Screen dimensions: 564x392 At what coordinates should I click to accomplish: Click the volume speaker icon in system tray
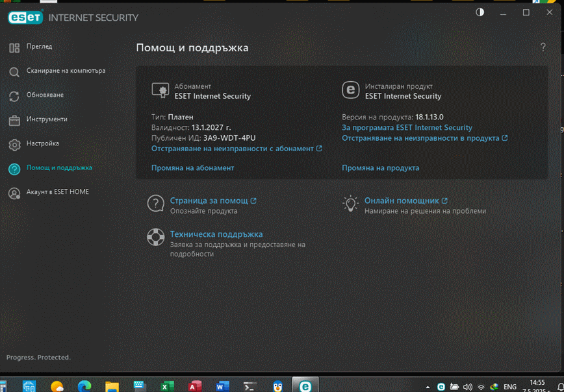[x=468, y=387]
